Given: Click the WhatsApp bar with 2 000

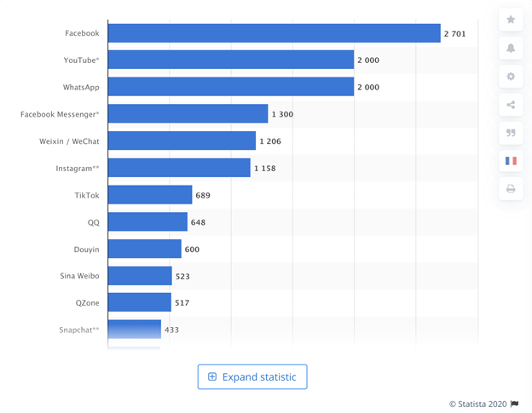Looking at the screenshot, I should (231, 86).
